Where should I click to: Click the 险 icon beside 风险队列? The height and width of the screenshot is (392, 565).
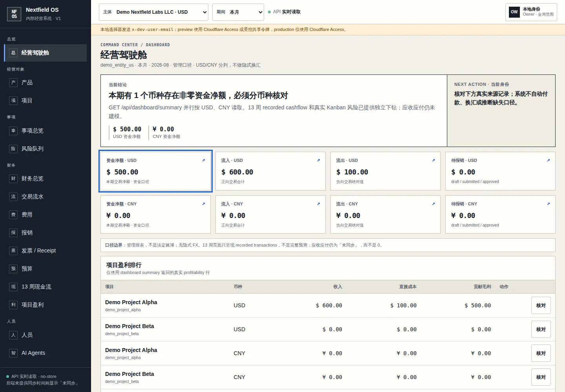[13, 149]
